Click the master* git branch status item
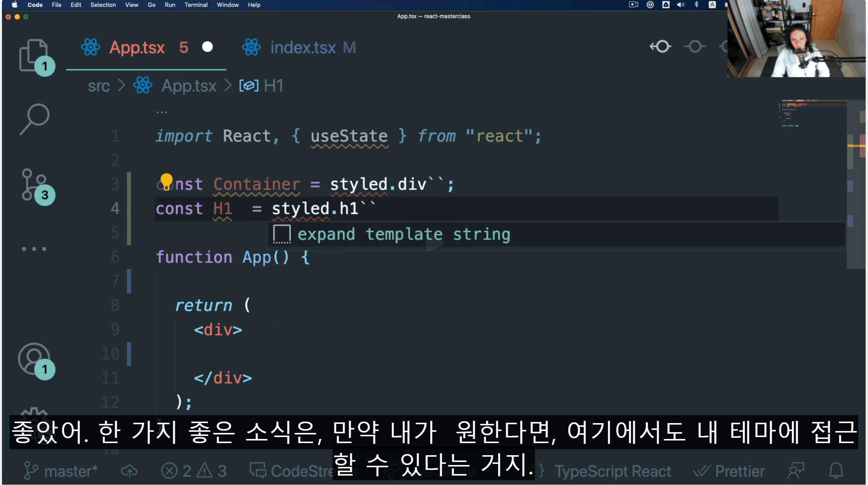Screen dimensions: 868x485 pos(61,471)
